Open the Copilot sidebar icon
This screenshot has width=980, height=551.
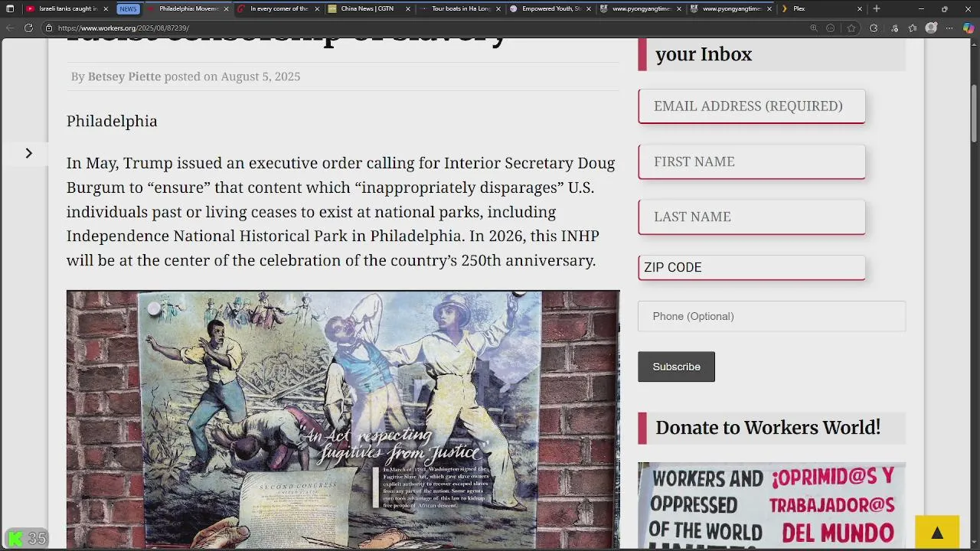(968, 28)
